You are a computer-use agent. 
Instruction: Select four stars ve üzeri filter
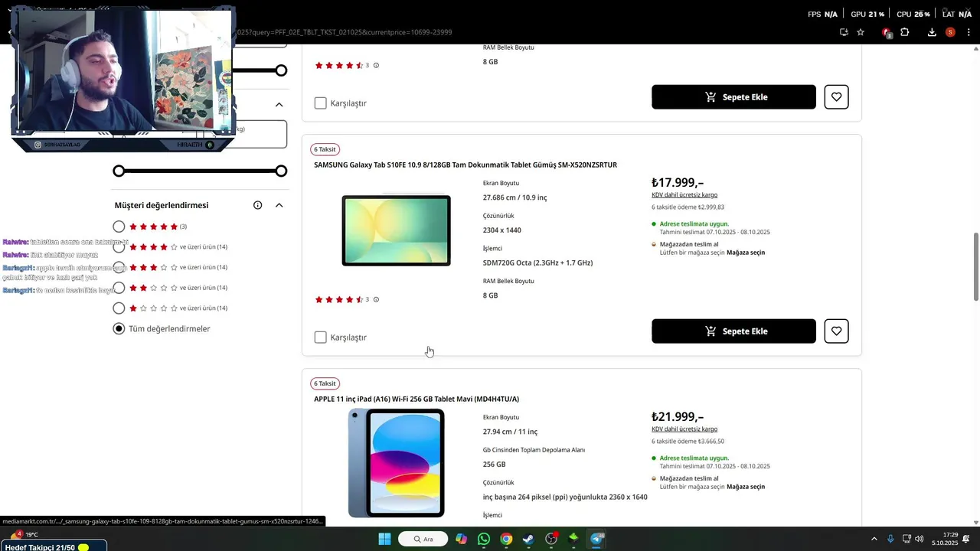pyautogui.click(x=119, y=247)
